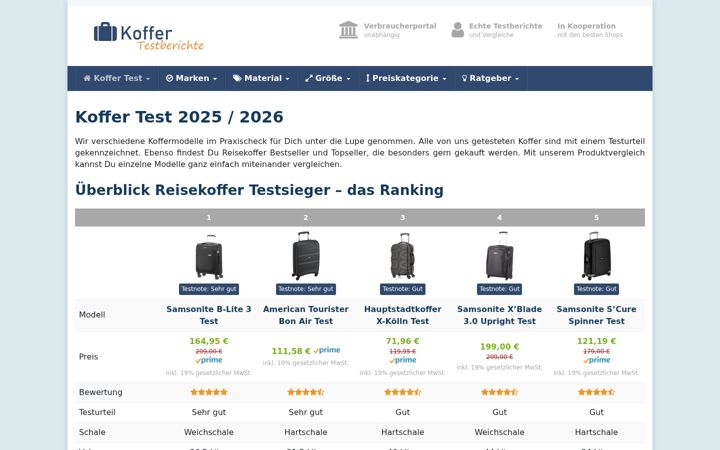Click the Koffer Testberichte suitcase logo
Viewport: 720px width, 450px height.
pos(149,36)
